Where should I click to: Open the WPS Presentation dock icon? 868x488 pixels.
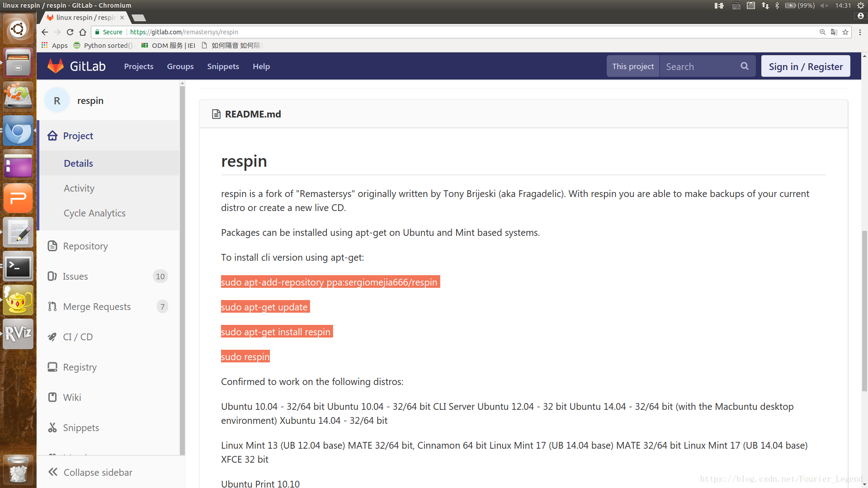tap(18, 198)
